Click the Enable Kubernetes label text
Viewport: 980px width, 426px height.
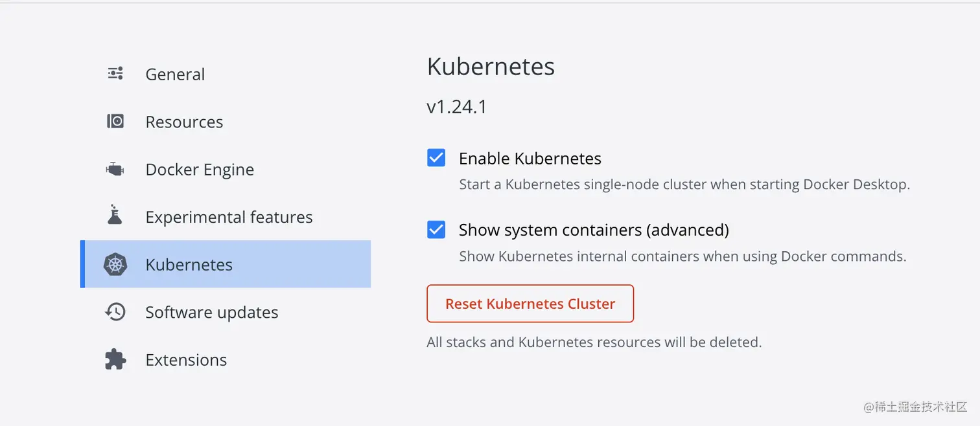pos(530,159)
